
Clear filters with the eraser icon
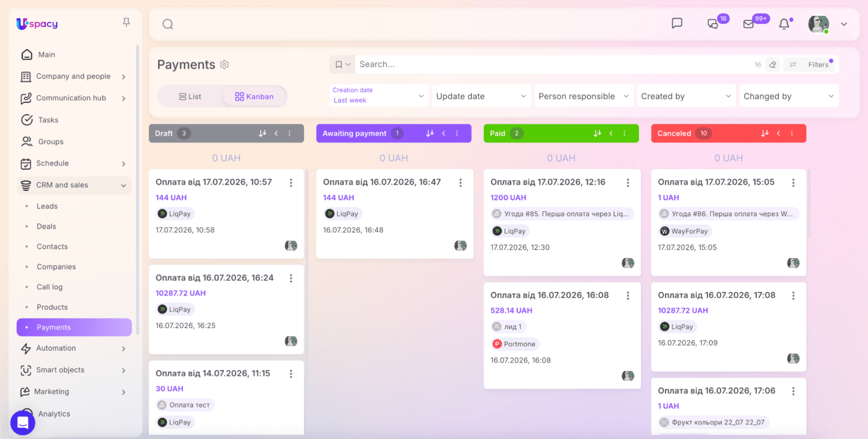point(773,65)
